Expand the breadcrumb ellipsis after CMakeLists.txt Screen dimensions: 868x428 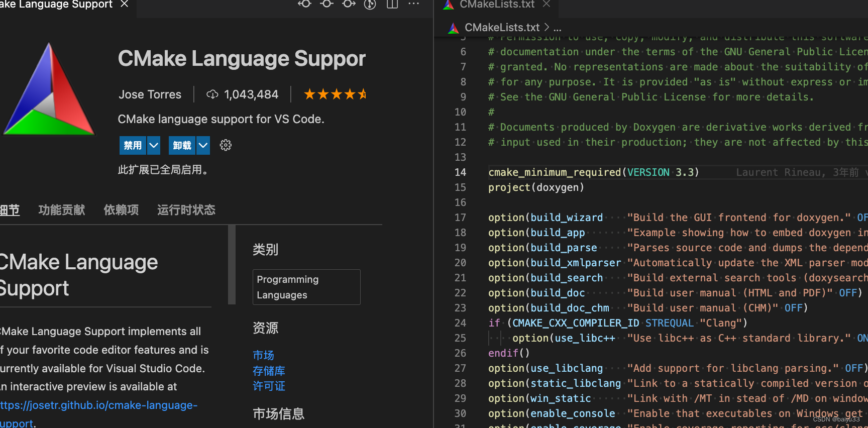pos(558,28)
